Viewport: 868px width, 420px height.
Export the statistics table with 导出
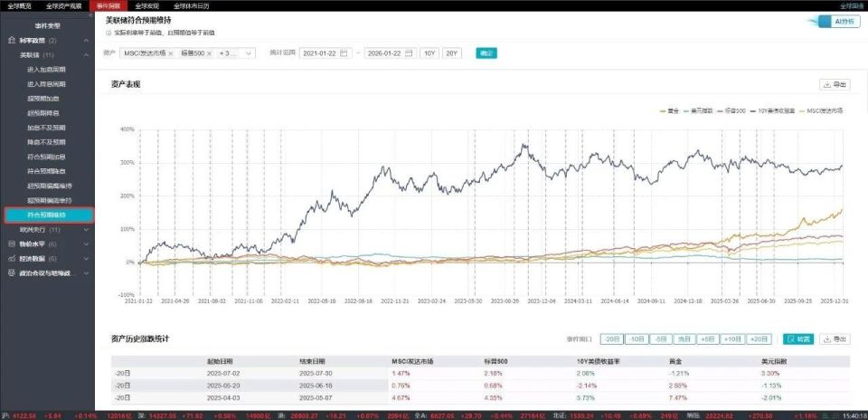click(835, 339)
